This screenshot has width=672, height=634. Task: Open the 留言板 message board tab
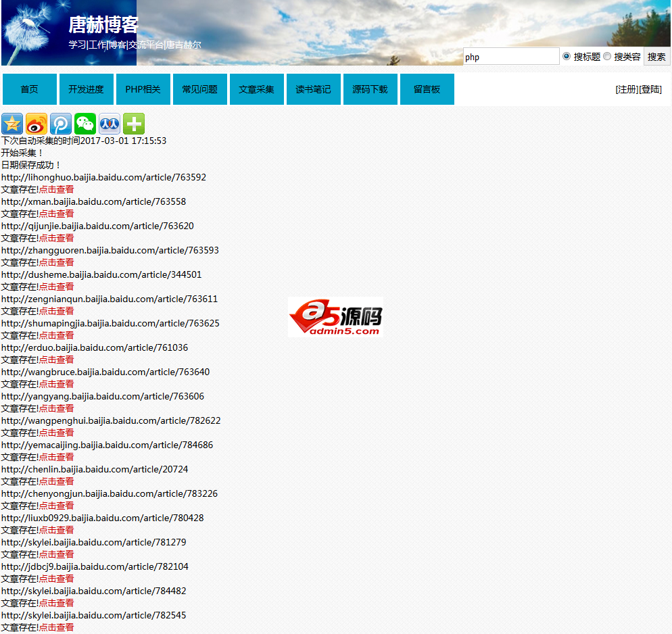pos(427,89)
